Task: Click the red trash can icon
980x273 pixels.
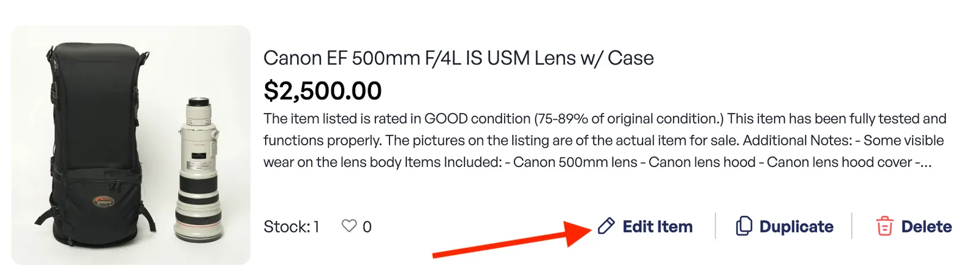Action: point(884,226)
